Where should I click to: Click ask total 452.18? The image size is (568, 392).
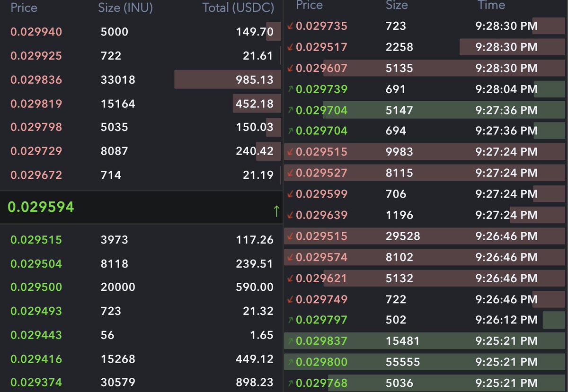[255, 104]
